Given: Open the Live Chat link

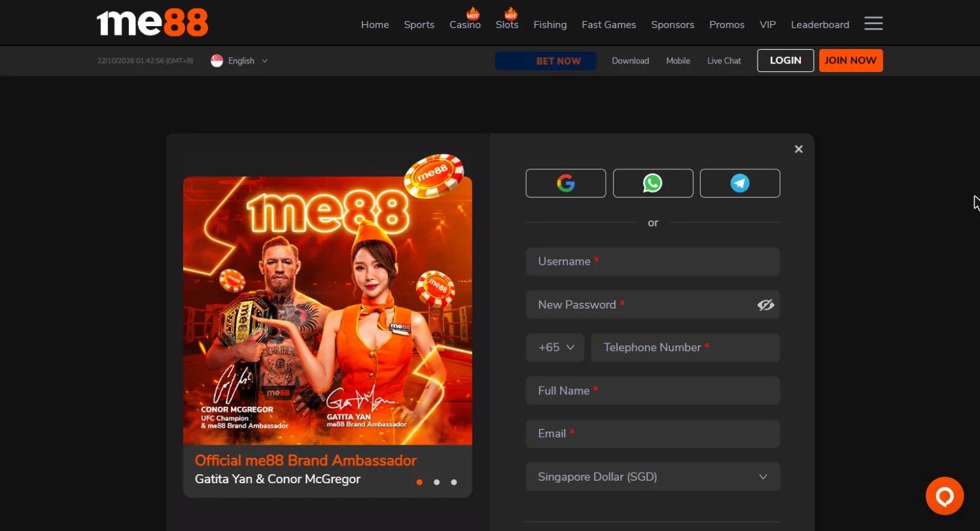Looking at the screenshot, I should pyautogui.click(x=724, y=61).
